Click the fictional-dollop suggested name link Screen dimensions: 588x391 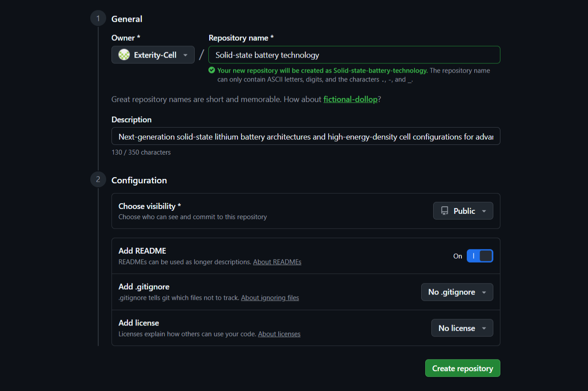pos(350,99)
